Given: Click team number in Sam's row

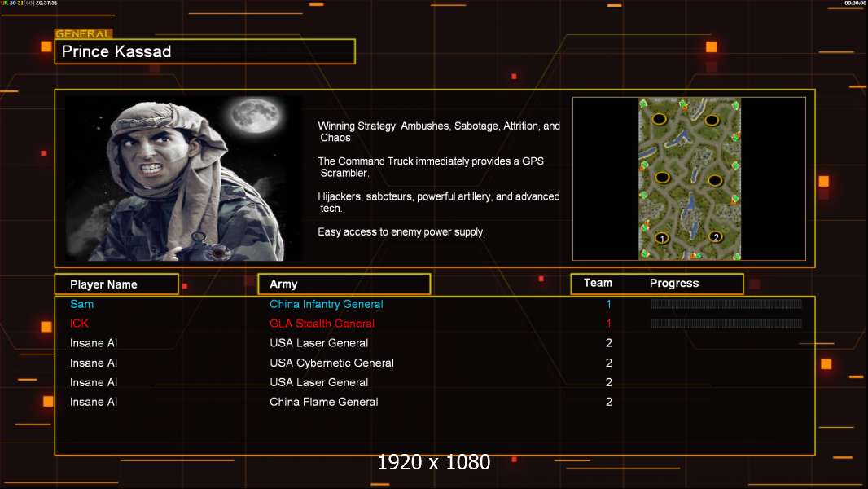Looking at the screenshot, I should pyautogui.click(x=608, y=304).
